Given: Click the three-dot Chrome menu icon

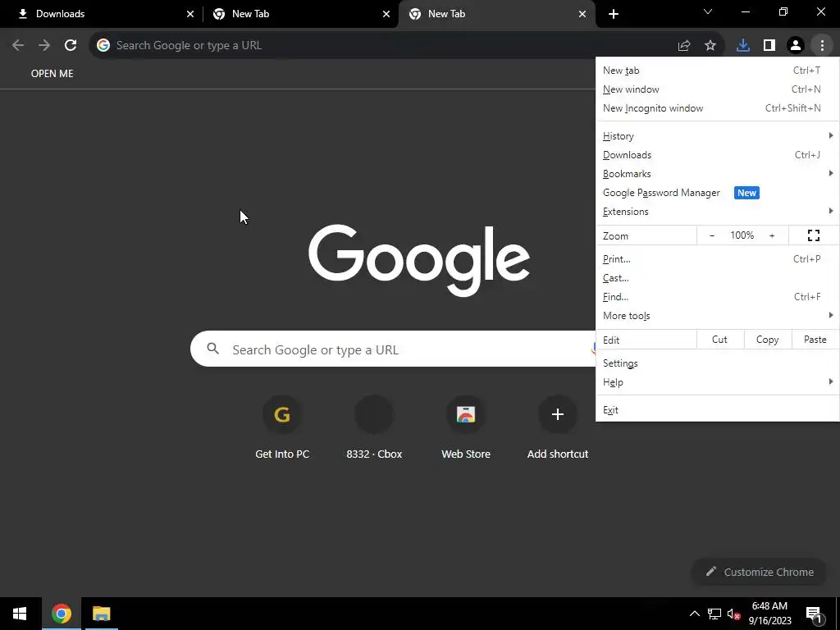Looking at the screenshot, I should [822, 46].
